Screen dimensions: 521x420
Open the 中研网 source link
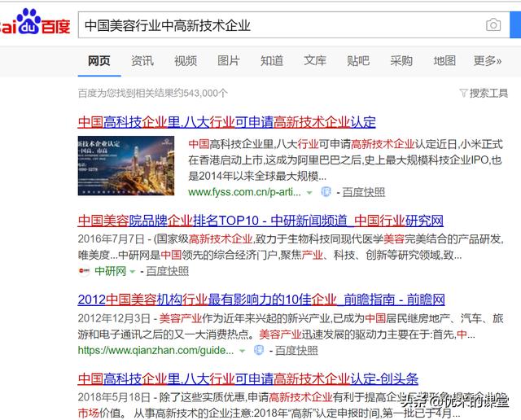(x=111, y=271)
